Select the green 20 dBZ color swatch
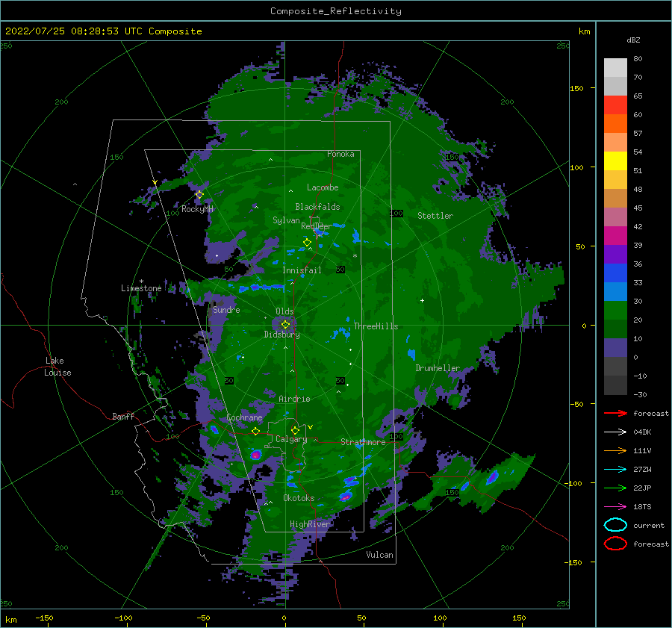Screen dimensions: 672x628 click(615, 311)
